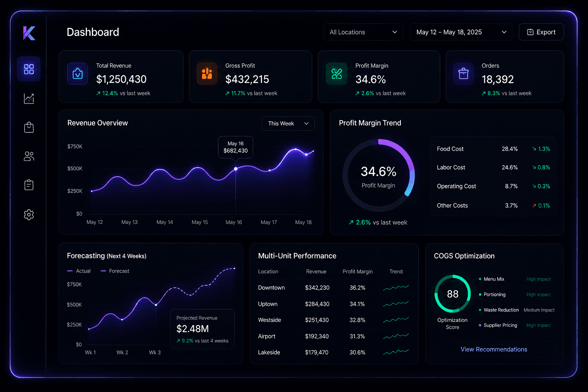588x392 pixels.
Task: Open the clipboard reports icon in sidebar
Action: coord(29,185)
